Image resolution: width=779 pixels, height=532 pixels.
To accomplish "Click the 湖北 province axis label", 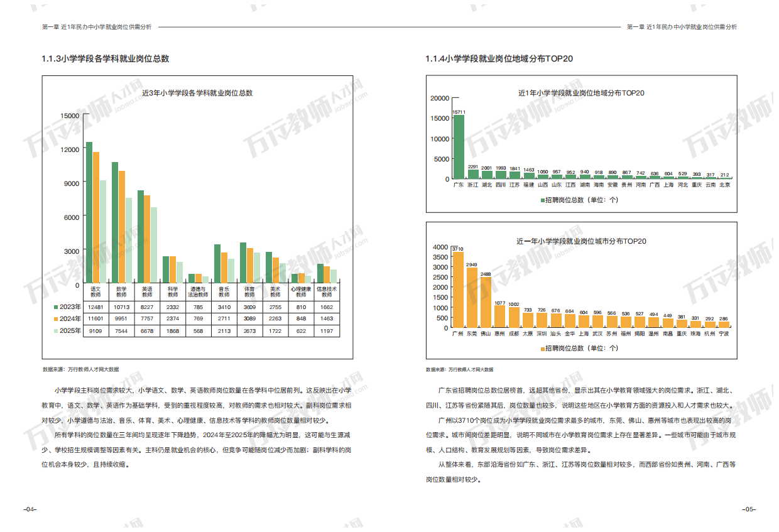I will pyautogui.click(x=487, y=185).
